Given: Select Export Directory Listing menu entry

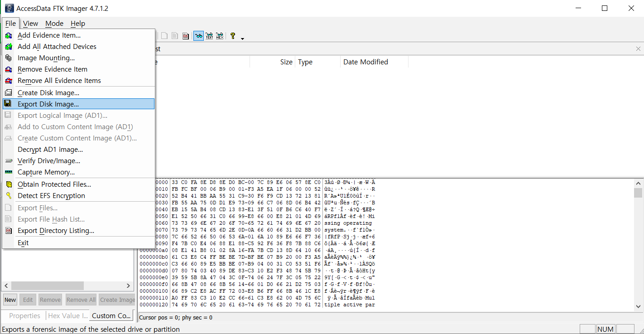Looking at the screenshot, I should 79,230.
